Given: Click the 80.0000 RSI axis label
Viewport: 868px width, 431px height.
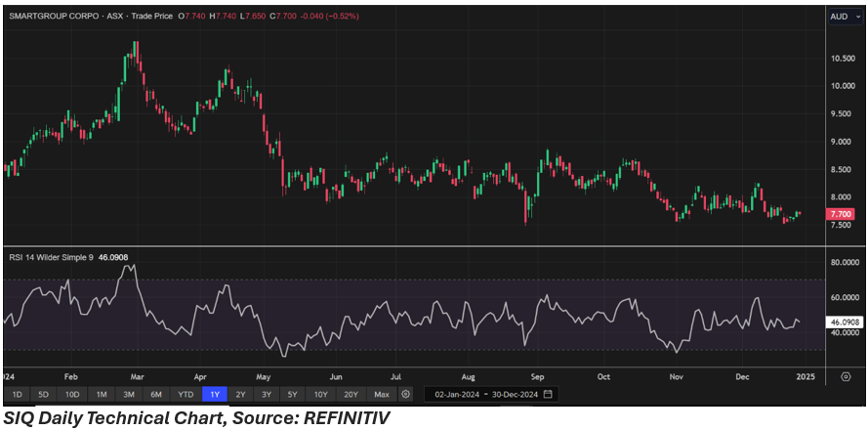Looking at the screenshot, I should pos(844,263).
